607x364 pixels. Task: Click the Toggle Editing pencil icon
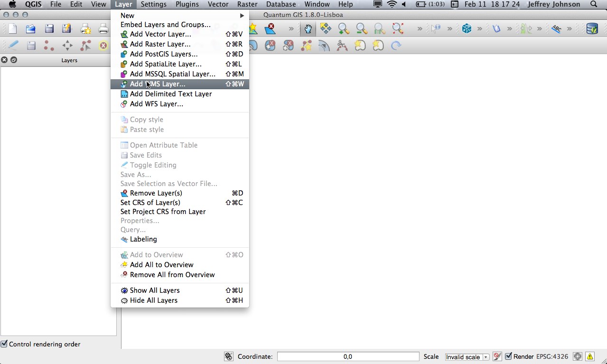[13, 46]
